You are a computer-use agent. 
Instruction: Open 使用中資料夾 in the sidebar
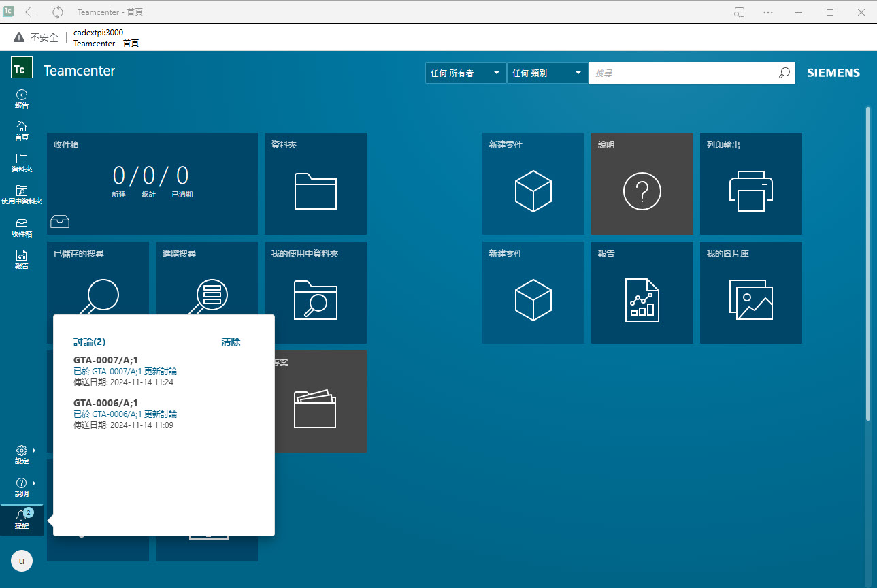[22, 195]
